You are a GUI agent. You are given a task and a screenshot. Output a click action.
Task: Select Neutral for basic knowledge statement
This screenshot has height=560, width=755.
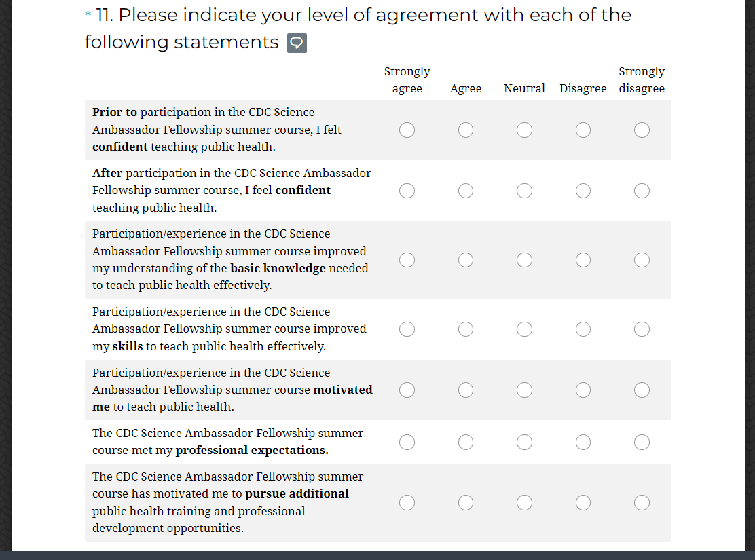524,260
